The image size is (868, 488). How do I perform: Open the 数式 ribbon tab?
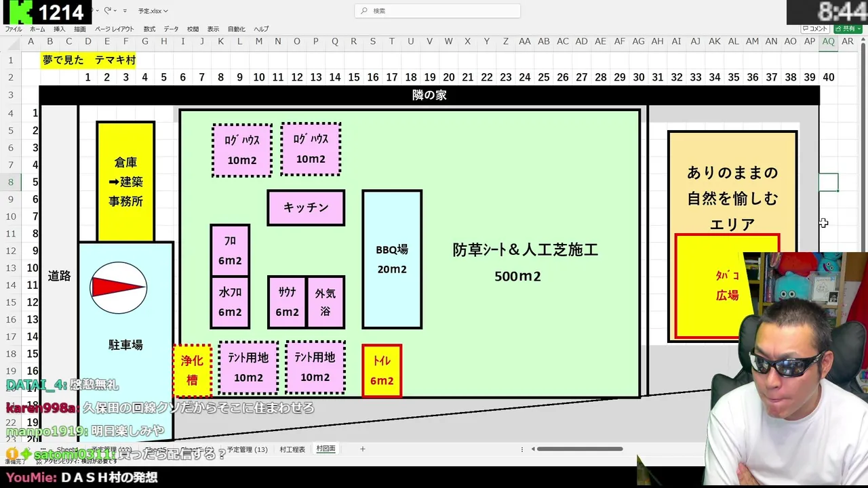coord(149,29)
